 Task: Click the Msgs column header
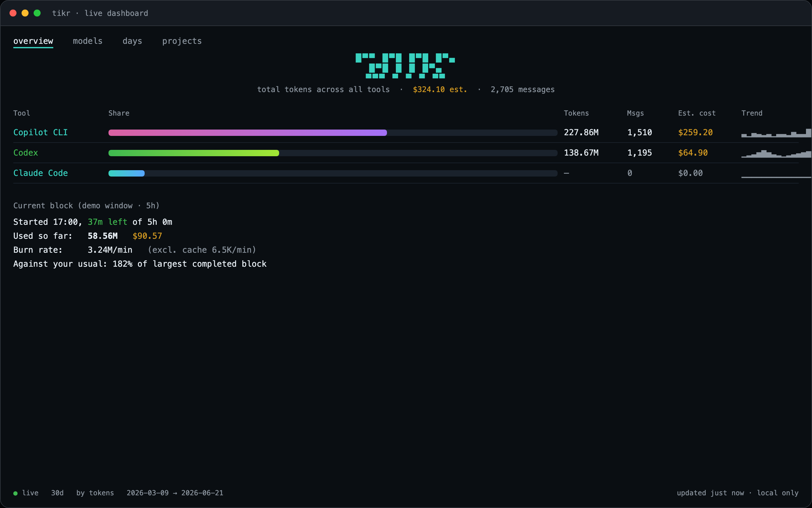636,113
